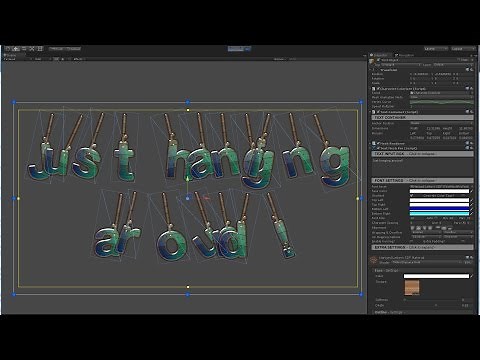Screen dimensions: 480x360
Task: Open the material Shader dropdown
Action: (427, 262)
